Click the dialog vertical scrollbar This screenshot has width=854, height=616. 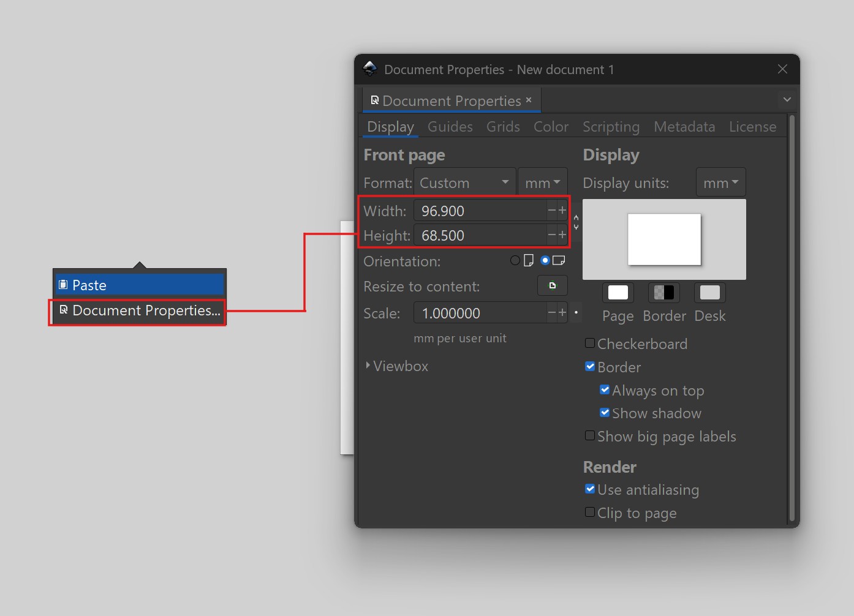792,318
